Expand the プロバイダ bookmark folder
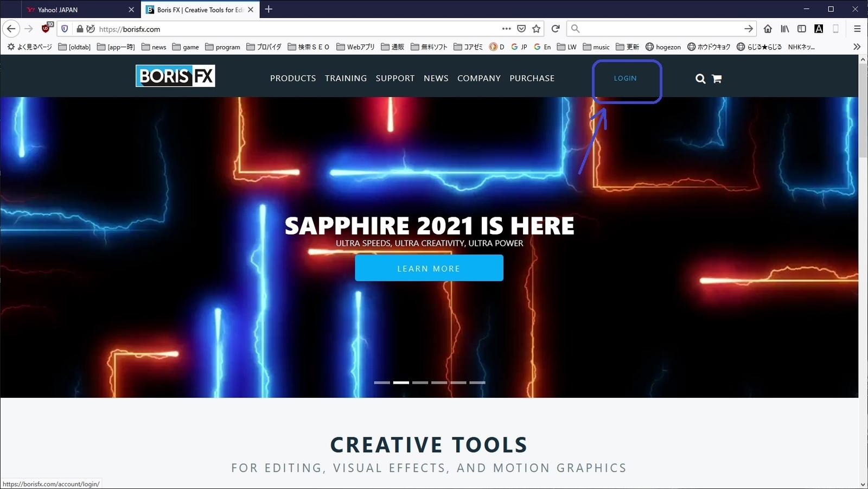 tap(264, 47)
